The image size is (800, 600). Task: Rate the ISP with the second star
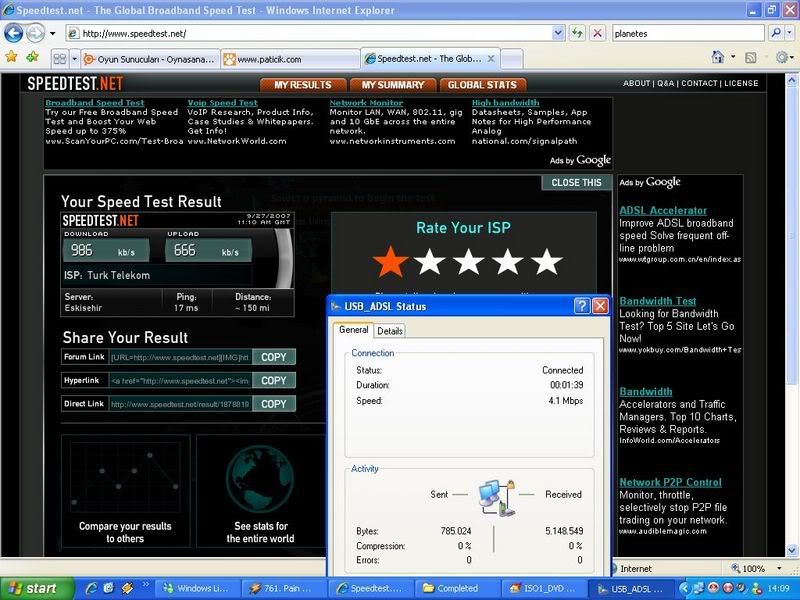[430, 262]
